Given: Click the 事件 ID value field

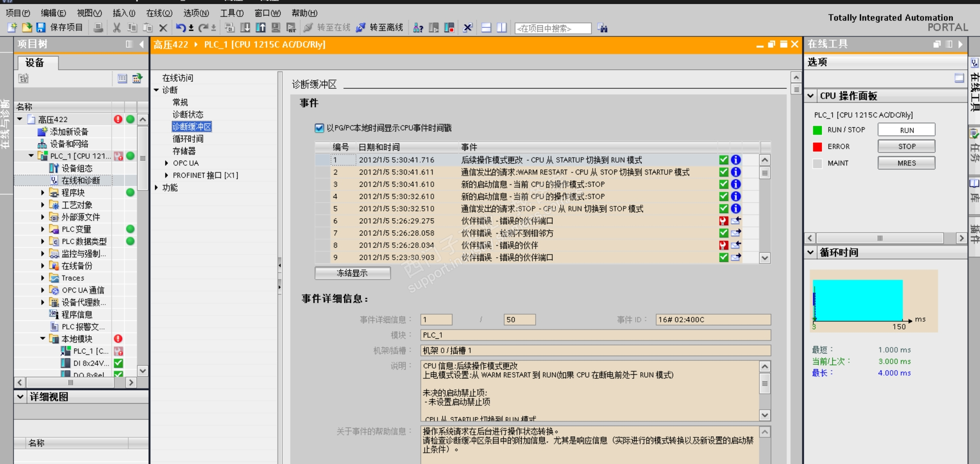Looking at the screenshot, I should point(713,320).
